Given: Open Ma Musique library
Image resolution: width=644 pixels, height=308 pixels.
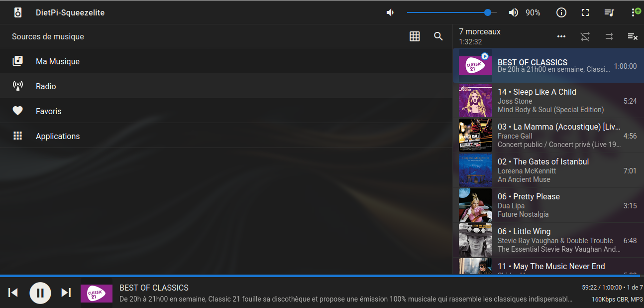Looking at the screenshot, I should (226, 61).
